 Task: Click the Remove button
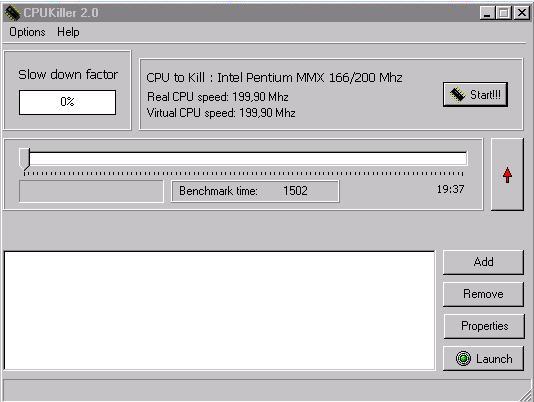coord(483,294)
